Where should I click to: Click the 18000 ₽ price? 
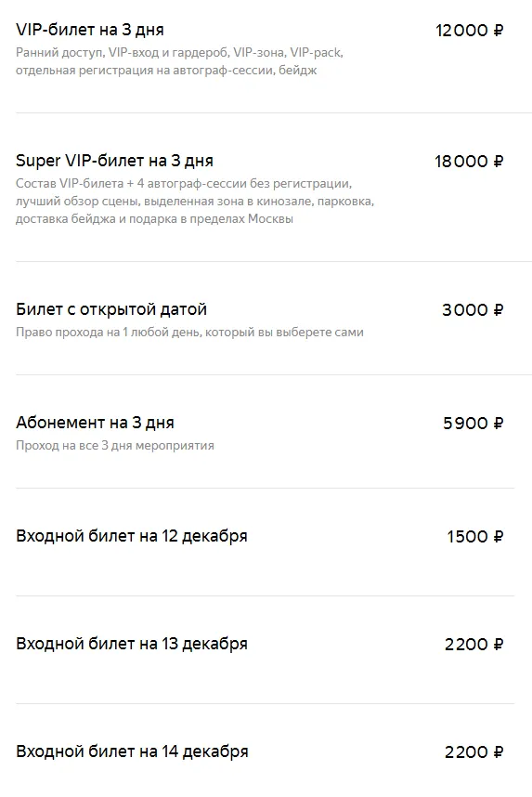tap(469, 162)
